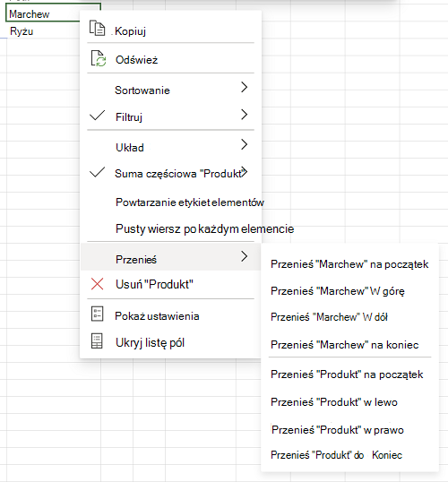This screenshot has width=448, height=482.
Task: Toggle the Filtruj checkmark
Action: coord(97,116)
